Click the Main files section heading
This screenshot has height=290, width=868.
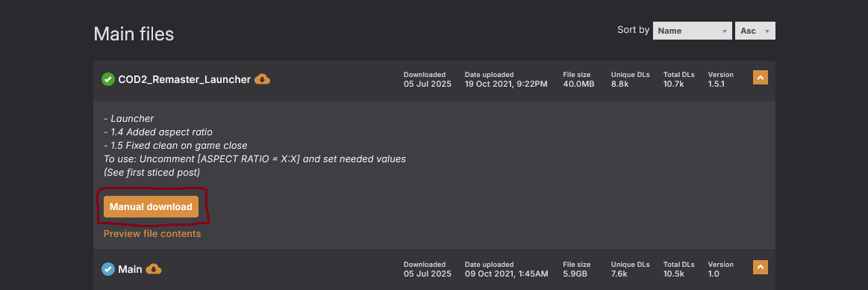coord(134,34)
